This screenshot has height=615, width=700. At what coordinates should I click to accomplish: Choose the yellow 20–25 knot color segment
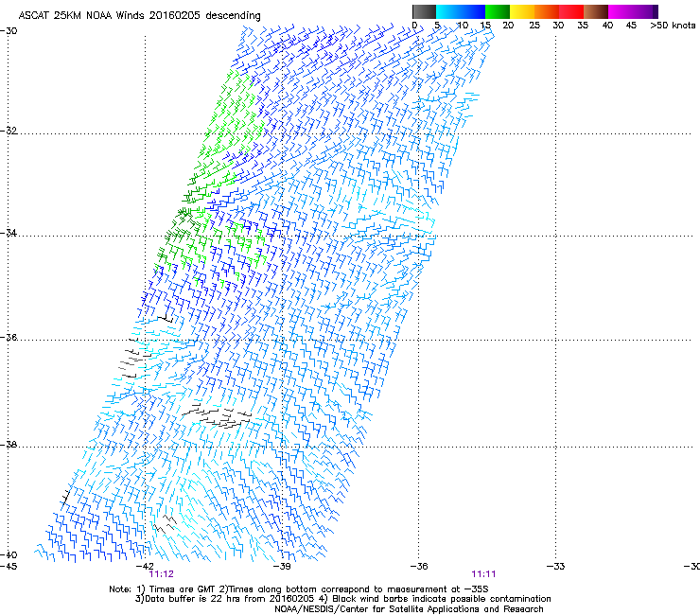522,11
